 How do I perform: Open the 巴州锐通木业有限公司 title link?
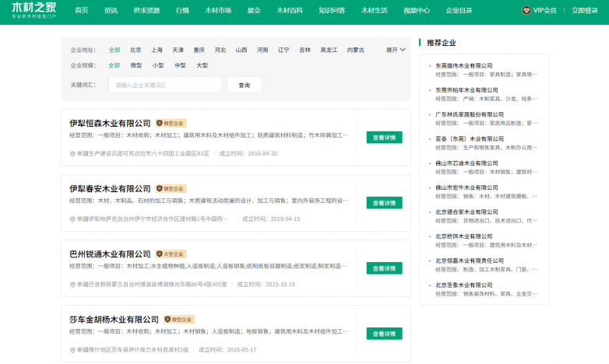pos(110,254)
